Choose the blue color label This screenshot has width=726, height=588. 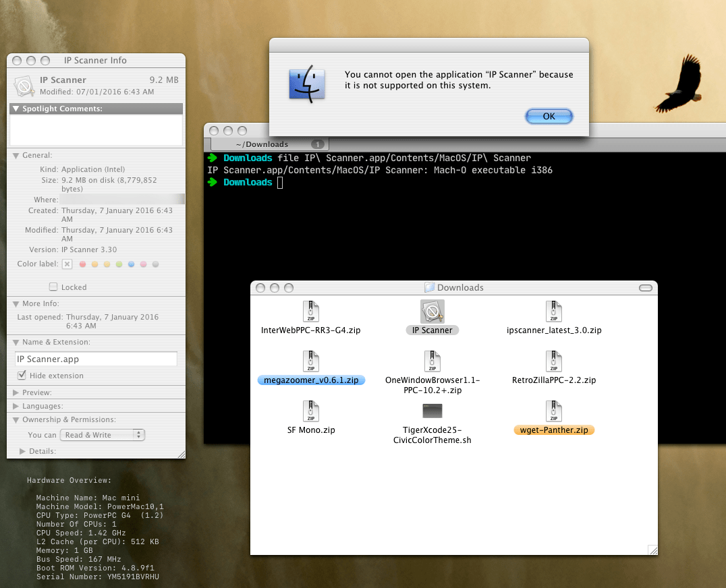(x=131, y=264)
